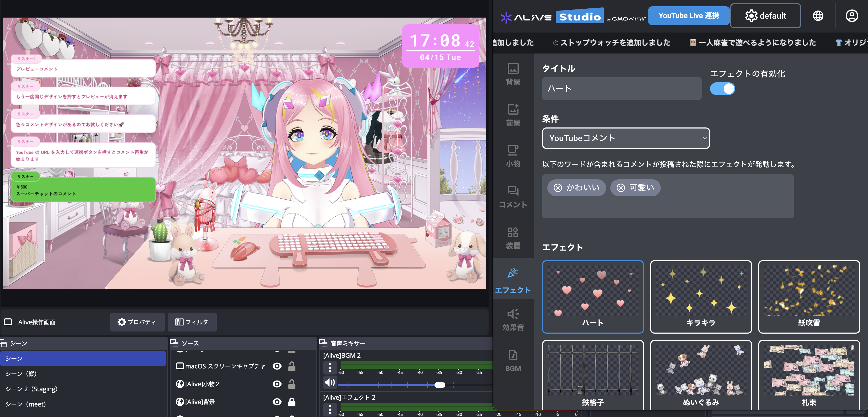Select the 鉄格子 effect thumbnail
868x417 pixels.
593,375
